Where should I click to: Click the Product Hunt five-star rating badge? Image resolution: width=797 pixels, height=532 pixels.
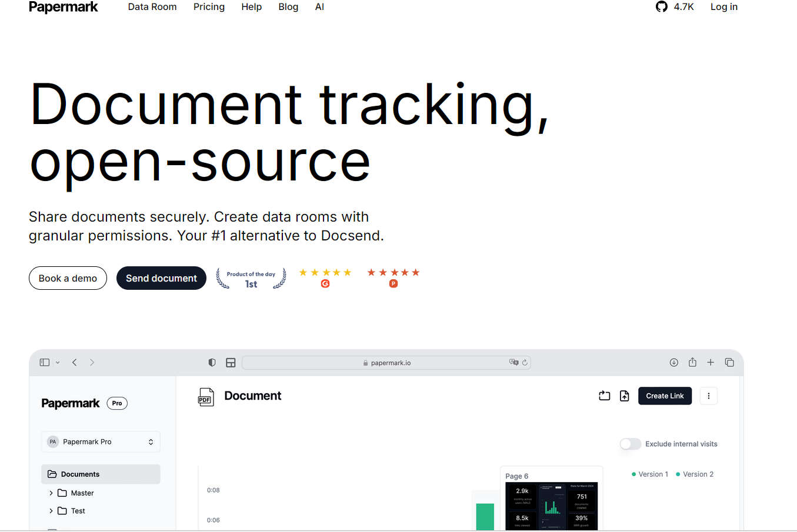coord(394,277)
